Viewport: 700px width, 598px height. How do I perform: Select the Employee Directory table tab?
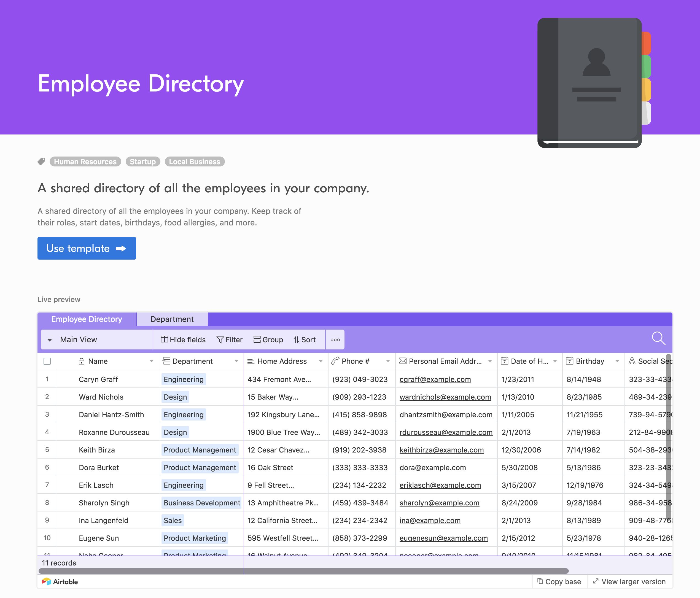(87, 319)
